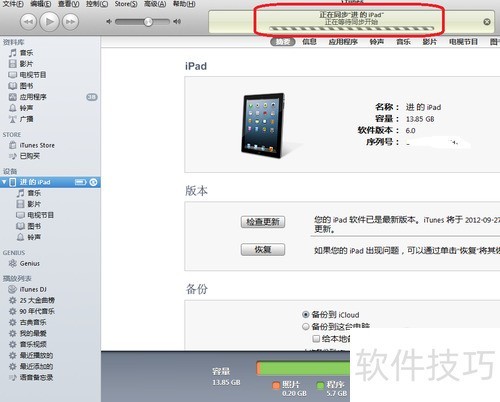Open 铃声 under the iPad device
Screen dimensions: 500x402
[34, 237]
